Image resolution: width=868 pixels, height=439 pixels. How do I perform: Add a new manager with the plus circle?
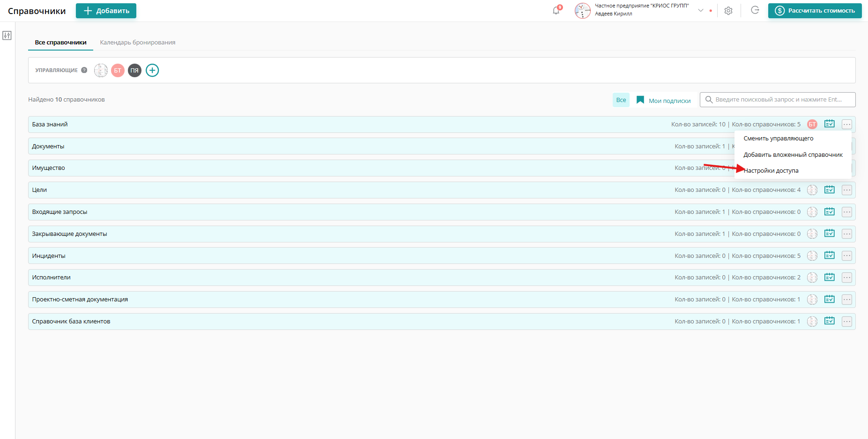tap(152, 70)
